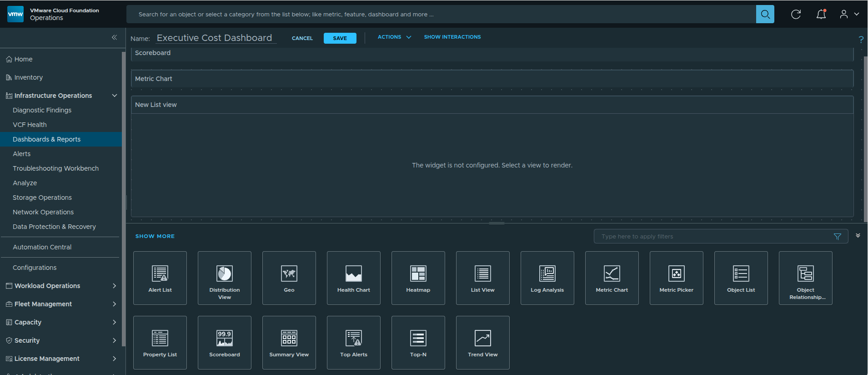
Task: Choose the Property List widget
Action: pyautogui.click(x=160, y=343)
